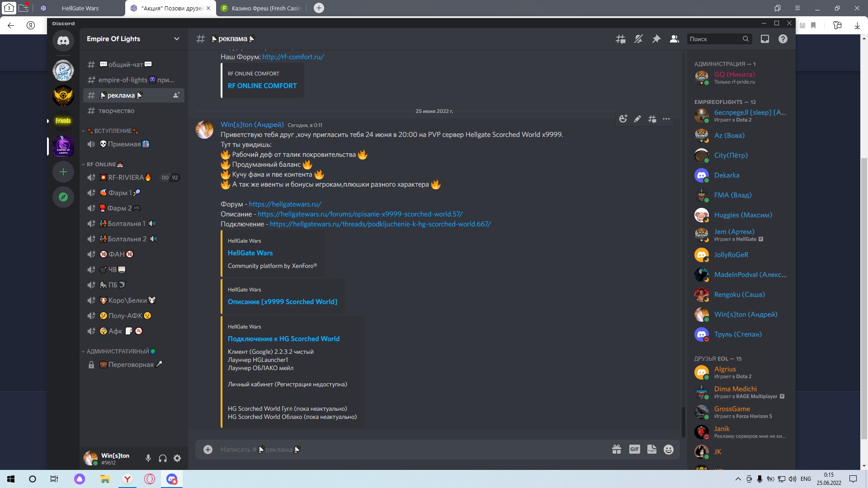868x488 pixels.
Task: Join RF-RIVIERA voice channel
Action: 134,178
